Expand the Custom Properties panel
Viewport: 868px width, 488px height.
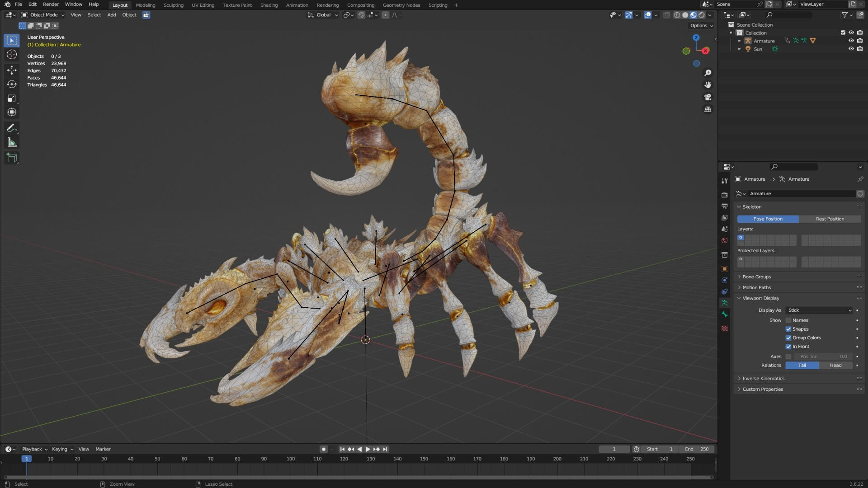click(798, 389)
